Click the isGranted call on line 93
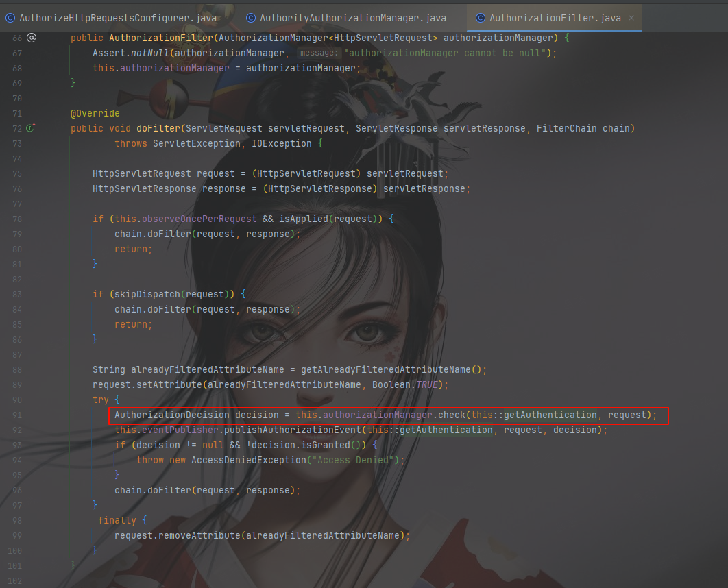 [x=326, y=445]
